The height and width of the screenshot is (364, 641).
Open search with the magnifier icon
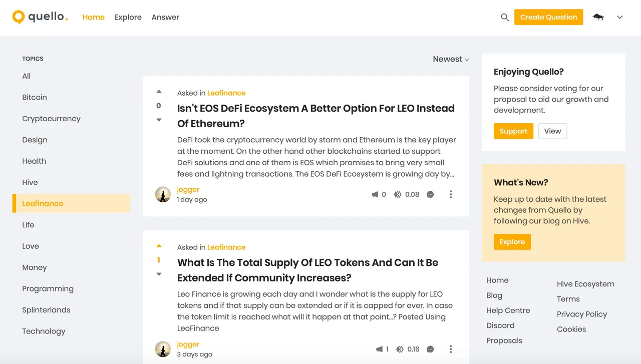(505, 17)
